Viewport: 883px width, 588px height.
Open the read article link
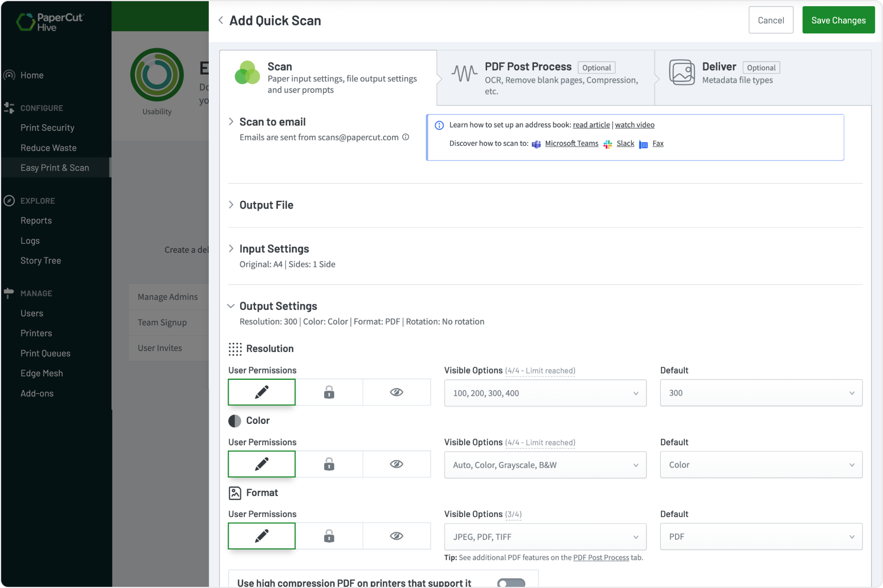pos(591,125)
